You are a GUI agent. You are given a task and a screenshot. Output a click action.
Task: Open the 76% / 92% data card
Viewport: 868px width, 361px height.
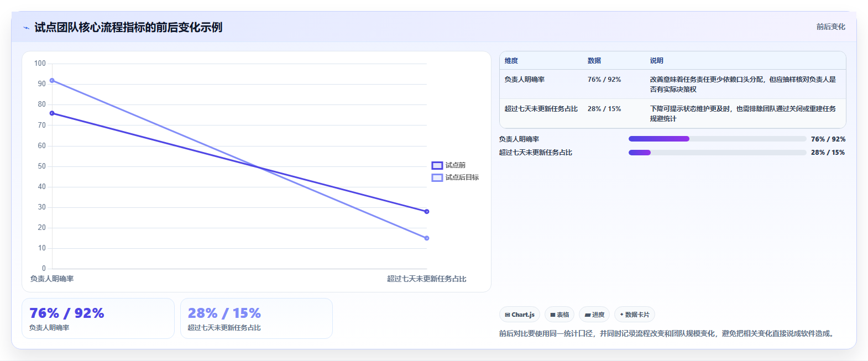(x=98, y=318)
